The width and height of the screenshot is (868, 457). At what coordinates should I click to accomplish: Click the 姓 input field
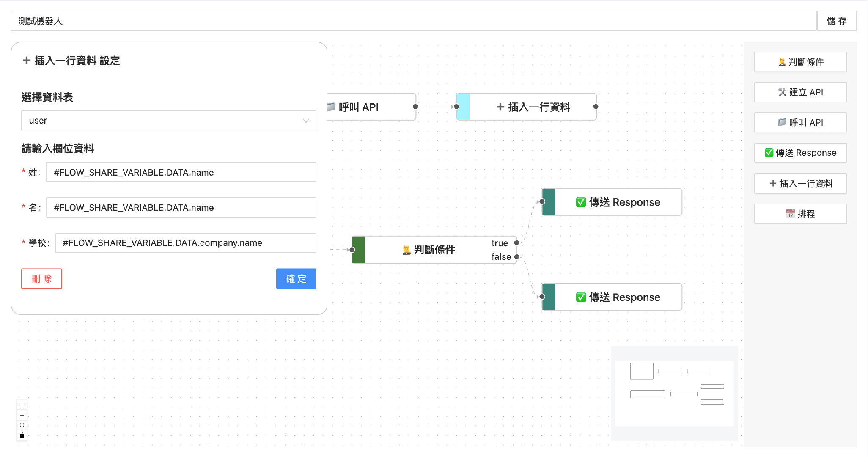pos(181,172)
